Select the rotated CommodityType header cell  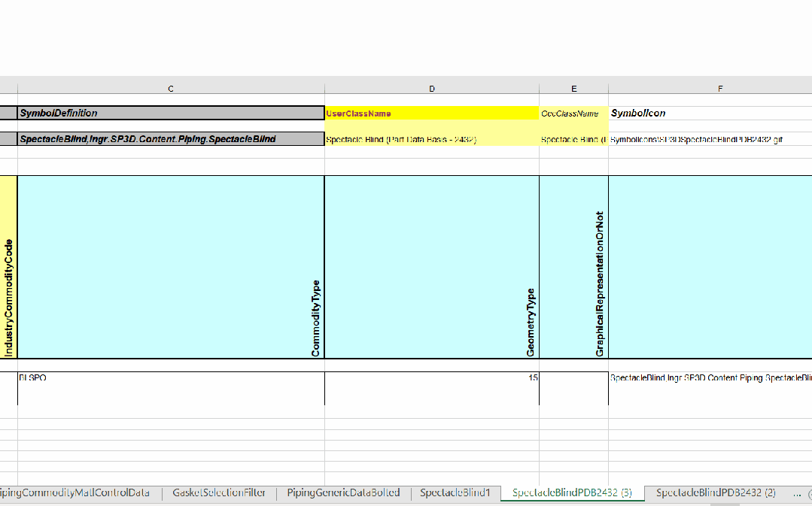point(171,267)
